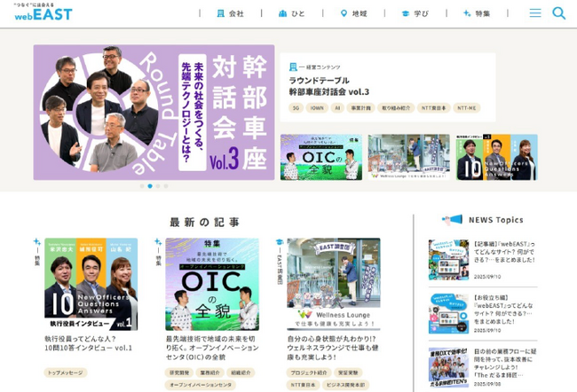
Task: Open 自分の心身状態が丸わかり article title
Action: pos(333,348)
